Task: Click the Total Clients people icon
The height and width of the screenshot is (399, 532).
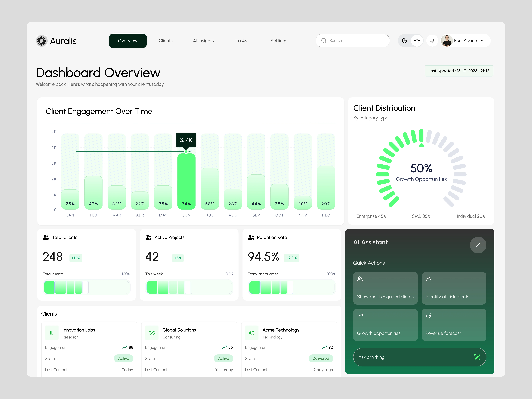Action: (x=46, y=237)
